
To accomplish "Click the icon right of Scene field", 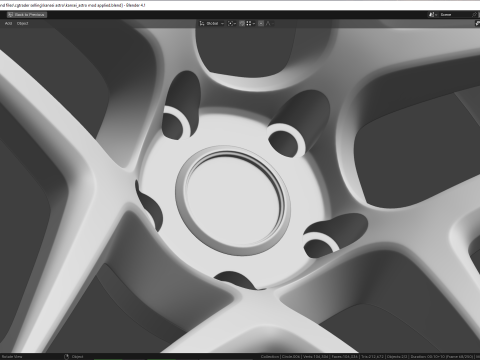I will click(474, 15).
